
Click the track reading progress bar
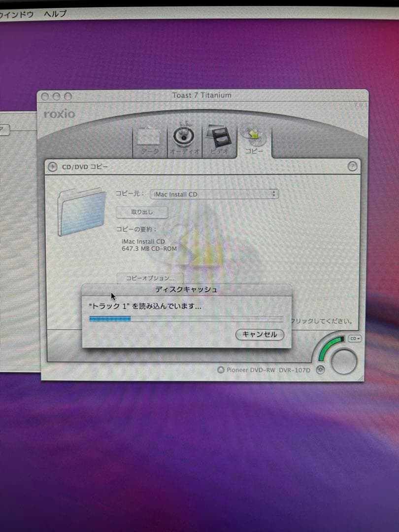click(x=186, y=319)
